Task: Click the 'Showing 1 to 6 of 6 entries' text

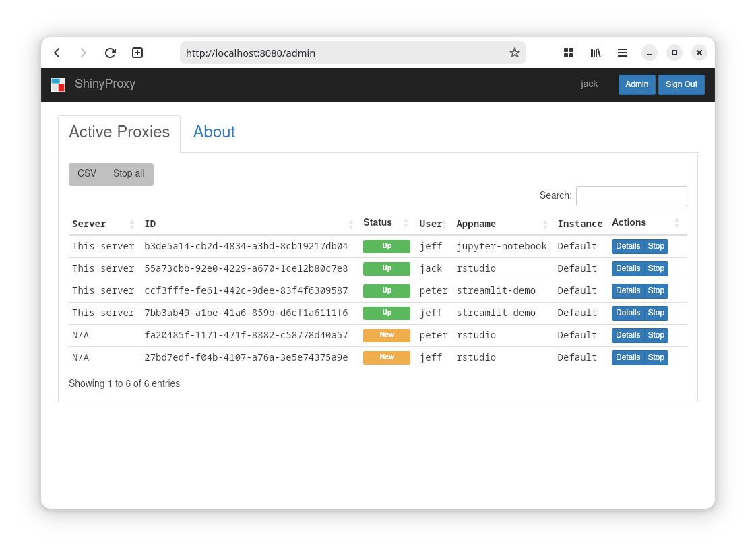Action: (x=125, y=383)
